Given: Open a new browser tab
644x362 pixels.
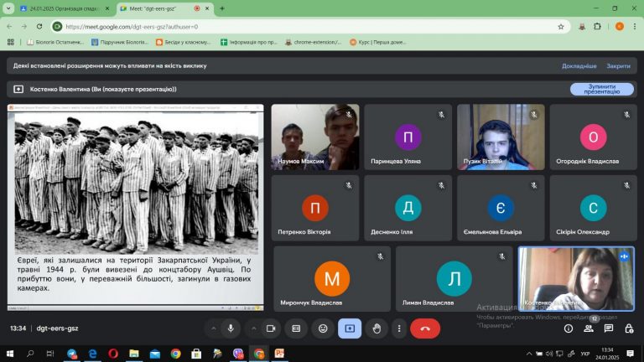Looking at the screenshot, I should coord(222,8).
